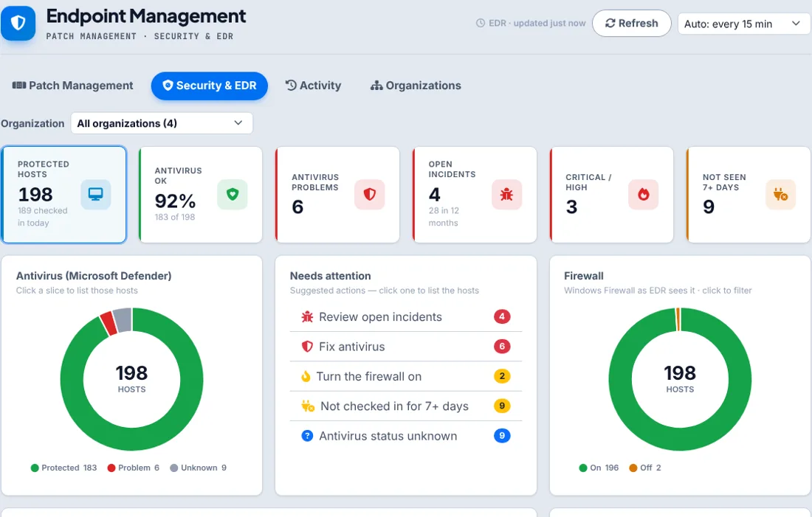Click the flame icon on Critical / High card
This screenshot has width=812, height=517.
pyautogui.click(x=643, y=195)
